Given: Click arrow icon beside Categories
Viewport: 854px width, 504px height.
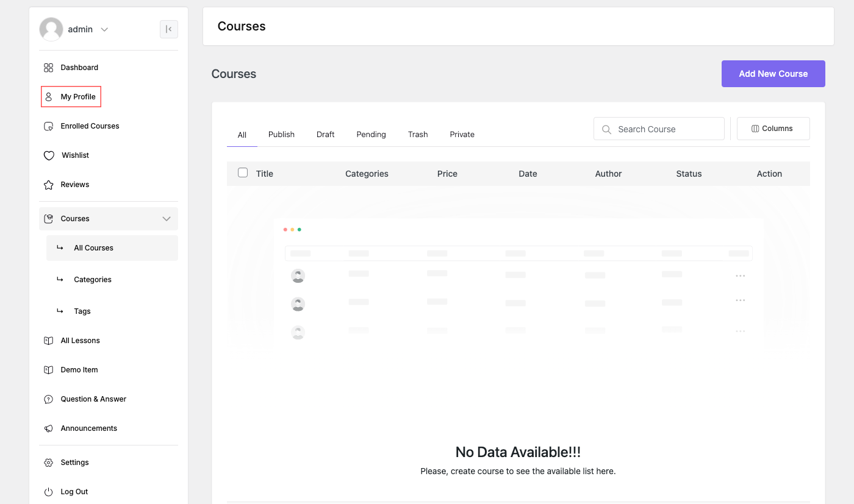Looking at the screenshot, I should [x=60, y=279].
